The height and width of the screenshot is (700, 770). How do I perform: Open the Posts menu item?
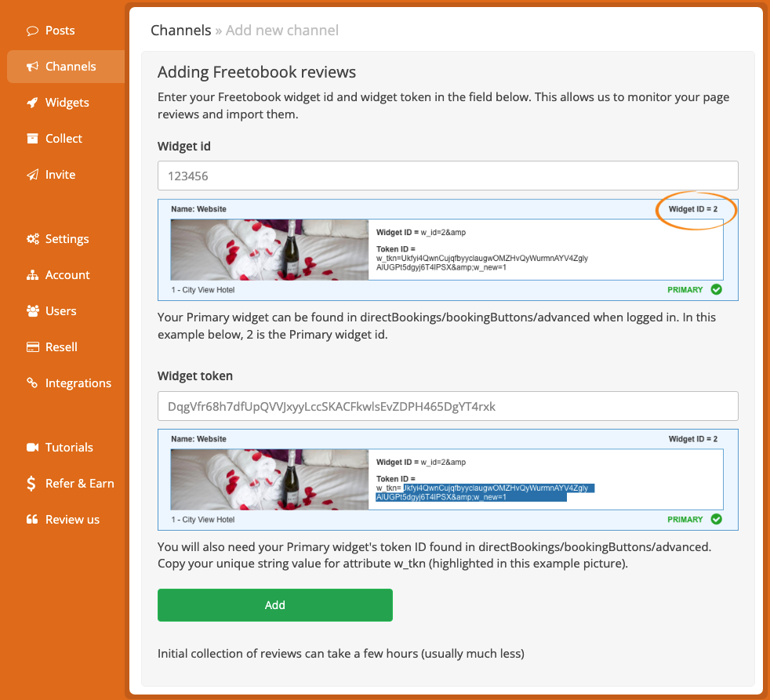click(66, 31)
